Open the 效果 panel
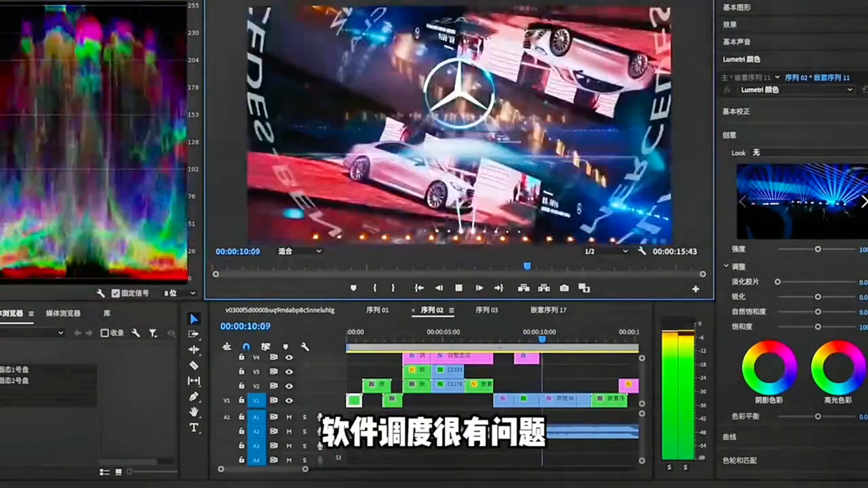868x488 pixels. click(729, 24)
